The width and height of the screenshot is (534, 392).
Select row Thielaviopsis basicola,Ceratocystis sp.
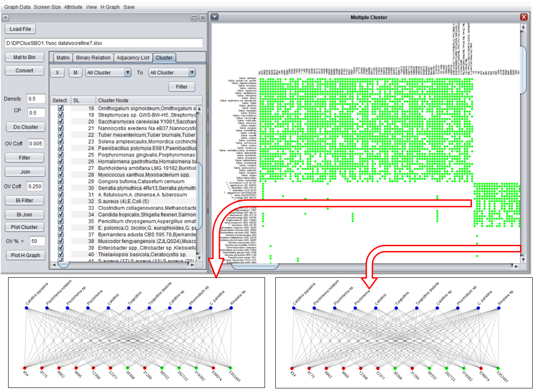click(x=124, y=254)
